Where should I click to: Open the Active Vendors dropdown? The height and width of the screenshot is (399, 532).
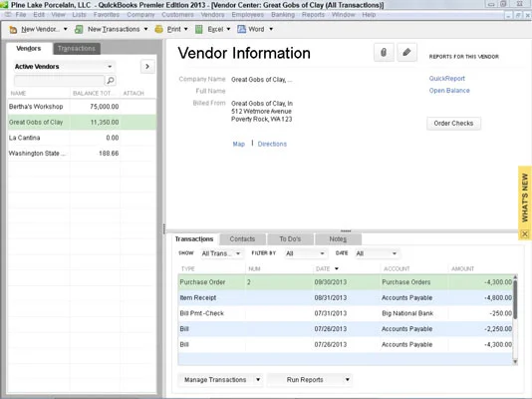point(64,67)
